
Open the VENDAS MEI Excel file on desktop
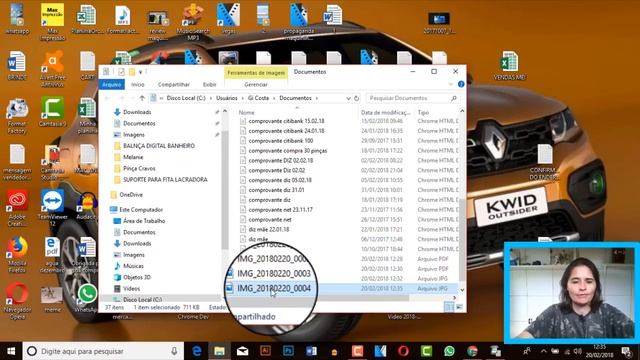click(x=509, y=65)
